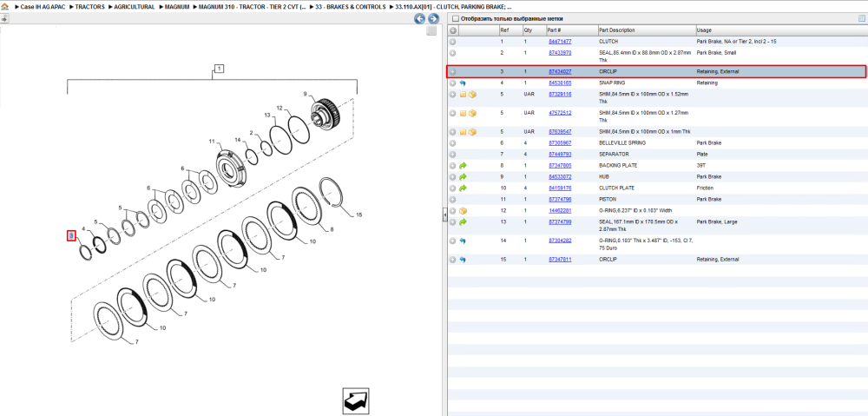The width and height of the screenshot is (868, 416).
Task: Select callout 12 in diagram
Action: click(x=279, y=108)
